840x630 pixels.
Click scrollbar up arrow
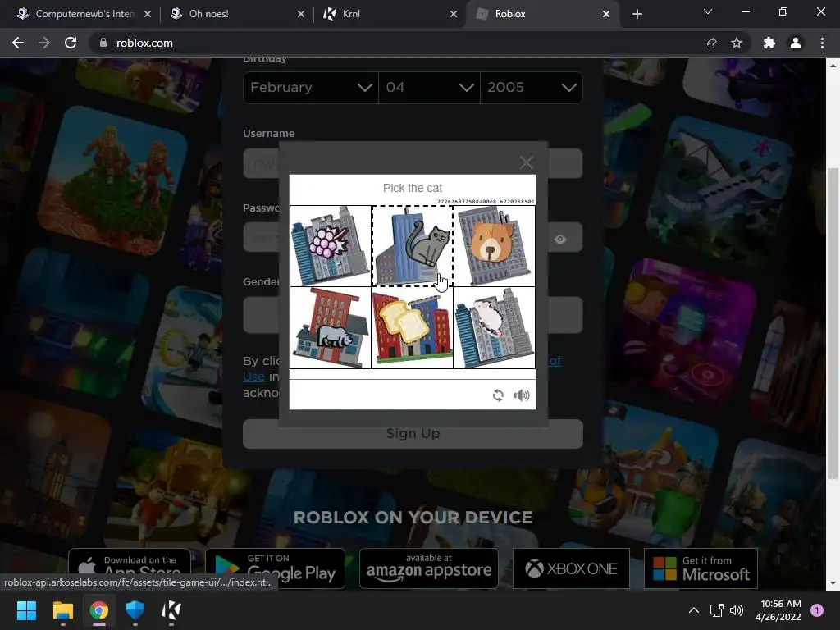click(833, 66)
